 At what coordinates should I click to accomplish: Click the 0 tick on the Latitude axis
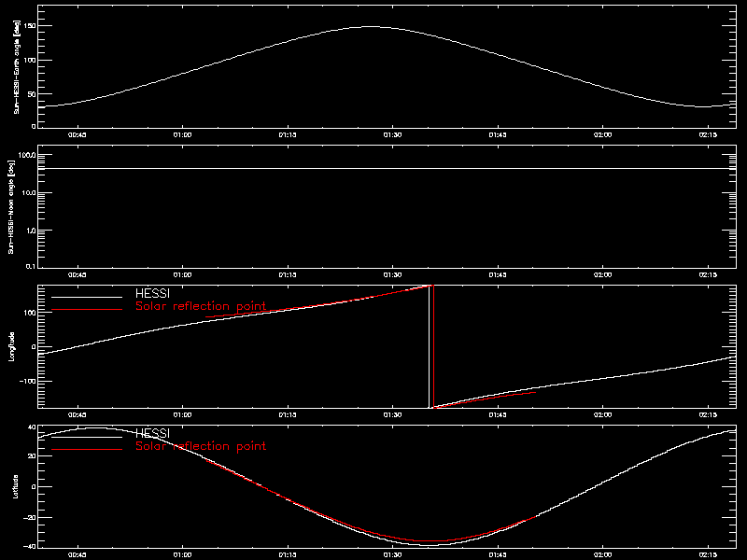34,486
